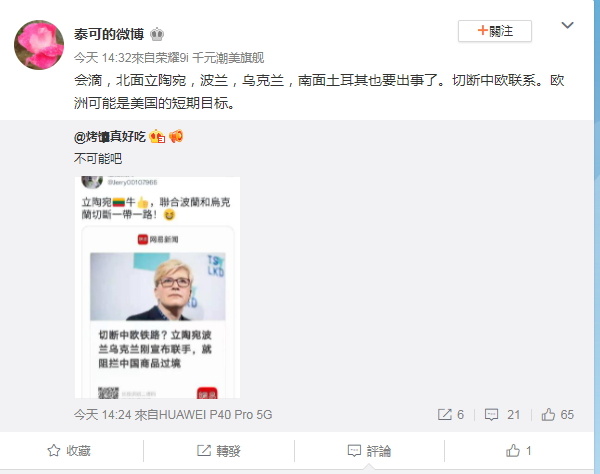
Task: Open 荣耀9i 千元潮美旗舰 device source link
Action: pos(210,58)
